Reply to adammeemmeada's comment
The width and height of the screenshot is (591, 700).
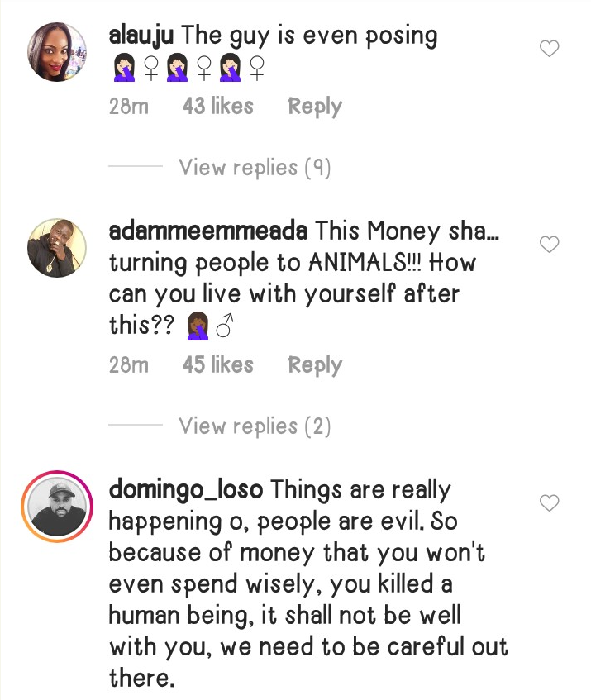click(314, 365)
